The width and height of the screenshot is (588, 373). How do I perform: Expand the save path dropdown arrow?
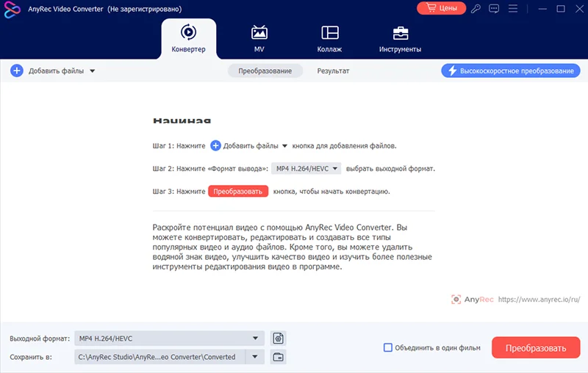coord(255,357)
